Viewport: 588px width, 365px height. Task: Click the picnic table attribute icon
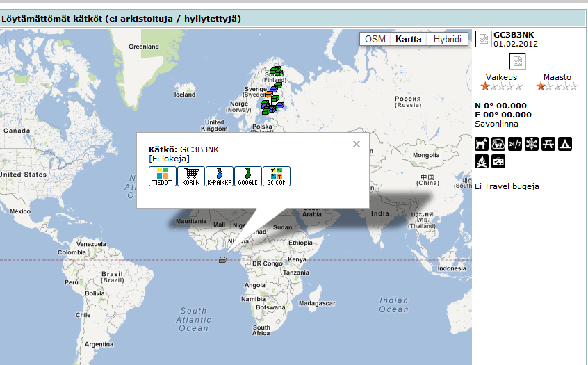pyautogui.click(x=548, y=144)
